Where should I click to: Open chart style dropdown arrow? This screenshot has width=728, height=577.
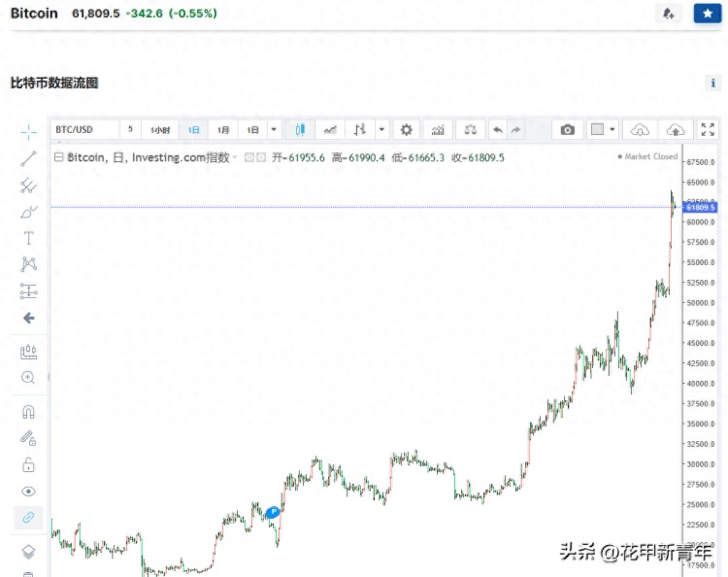click(381, 129)
